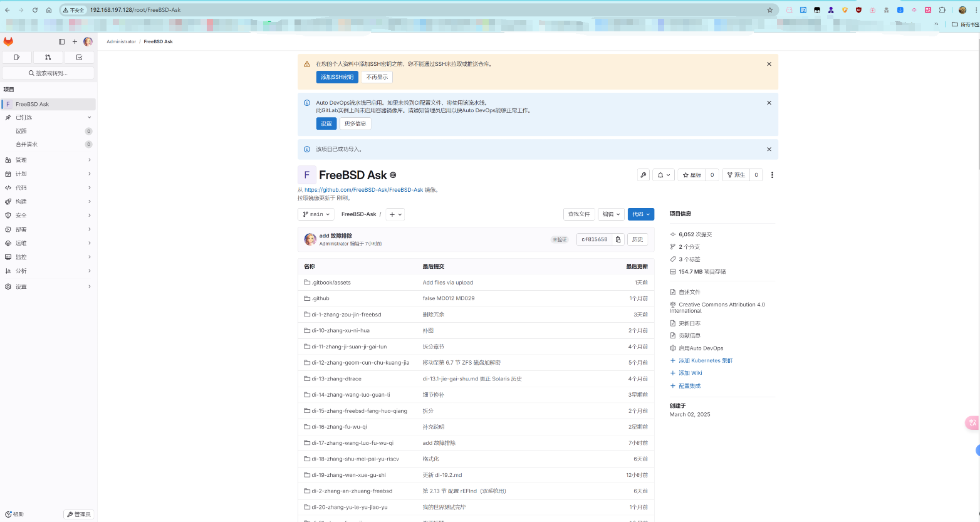Copy commit SHA cf815650 icon
The height and width of the screenshot is (522, 980).
[618, 239]
